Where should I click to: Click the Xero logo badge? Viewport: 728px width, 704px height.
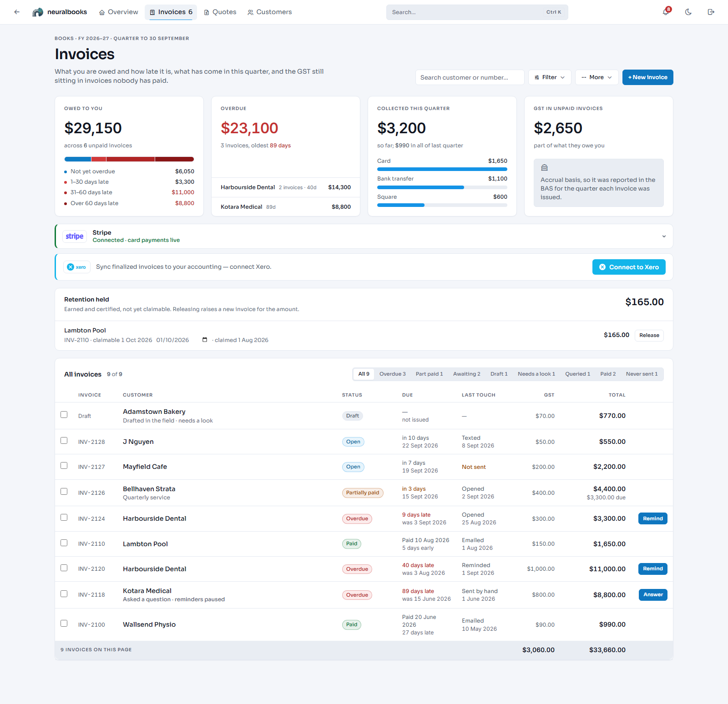[x=76, y=267]
